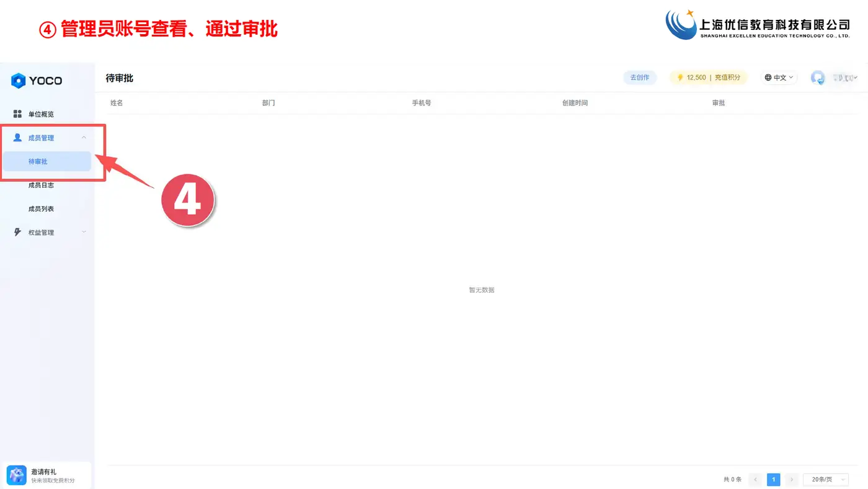Click the YOCO logo icon

coord(19,81)
